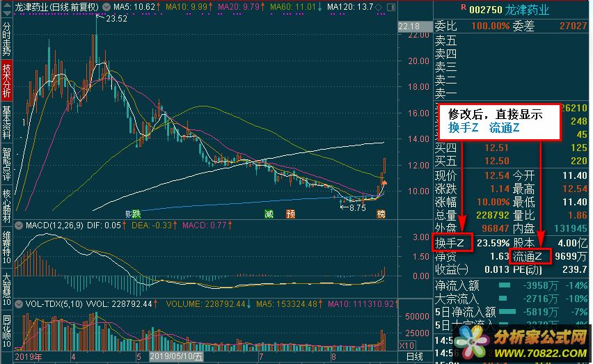Click the 流通Z field label

pyautogui.click(x=527, y=257)
